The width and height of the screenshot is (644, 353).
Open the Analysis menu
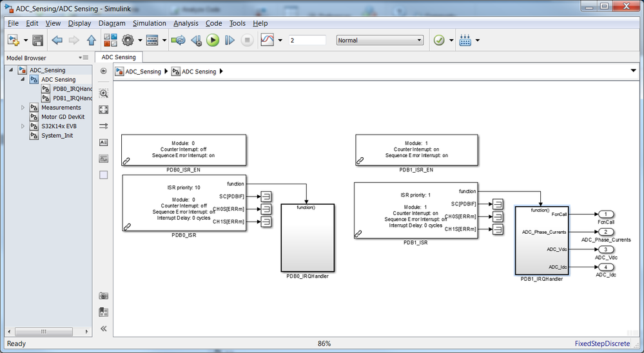[186, 23]
